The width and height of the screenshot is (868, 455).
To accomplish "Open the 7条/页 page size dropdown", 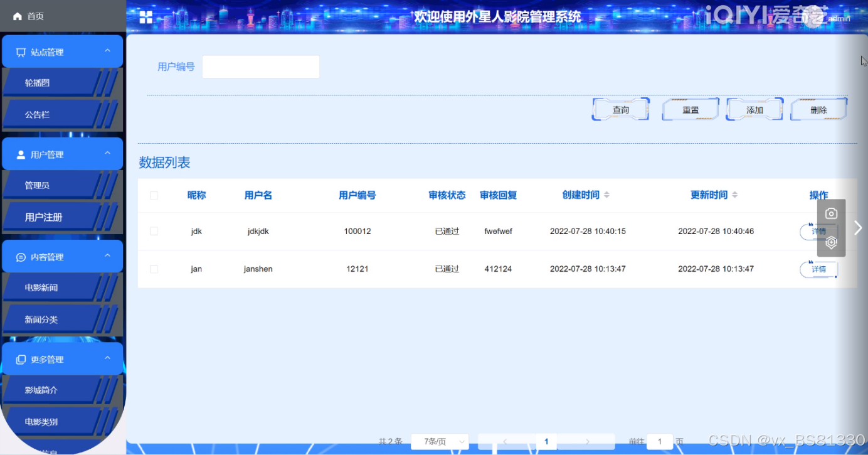I will point(440,442).
